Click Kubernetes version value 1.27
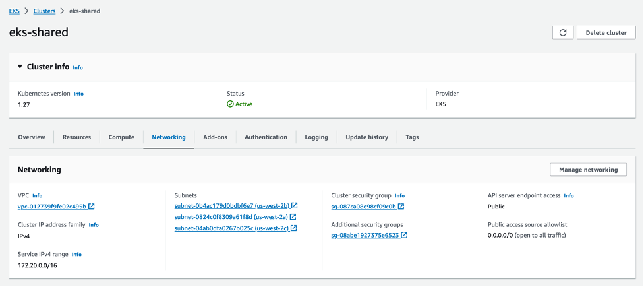 24,104
